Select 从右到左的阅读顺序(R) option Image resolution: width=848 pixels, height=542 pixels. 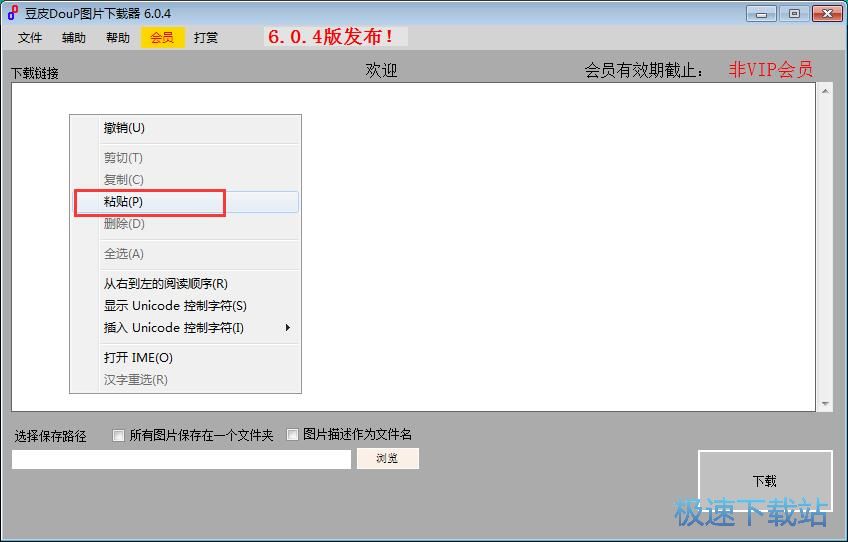pos(186,283)
